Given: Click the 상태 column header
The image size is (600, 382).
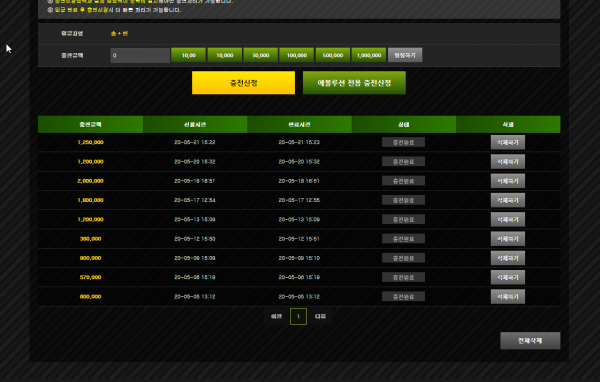Looking at the screenshot, I should pyautogui.click(x=404, y=124).
